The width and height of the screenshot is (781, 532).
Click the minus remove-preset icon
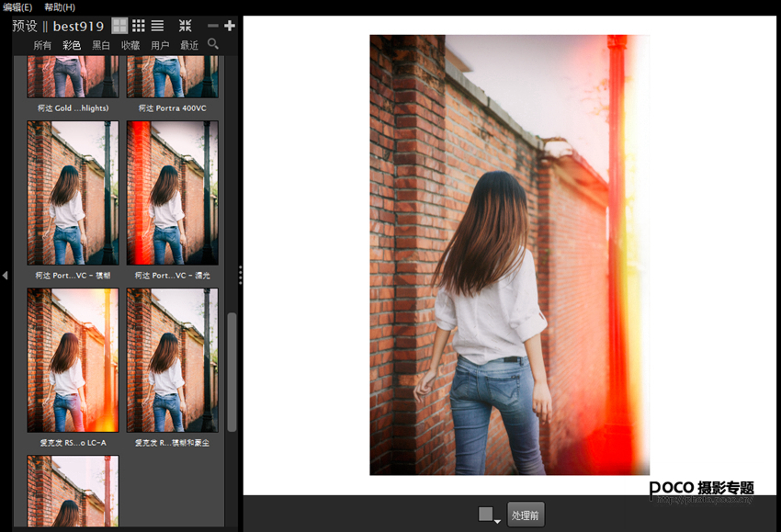(212, 26)
